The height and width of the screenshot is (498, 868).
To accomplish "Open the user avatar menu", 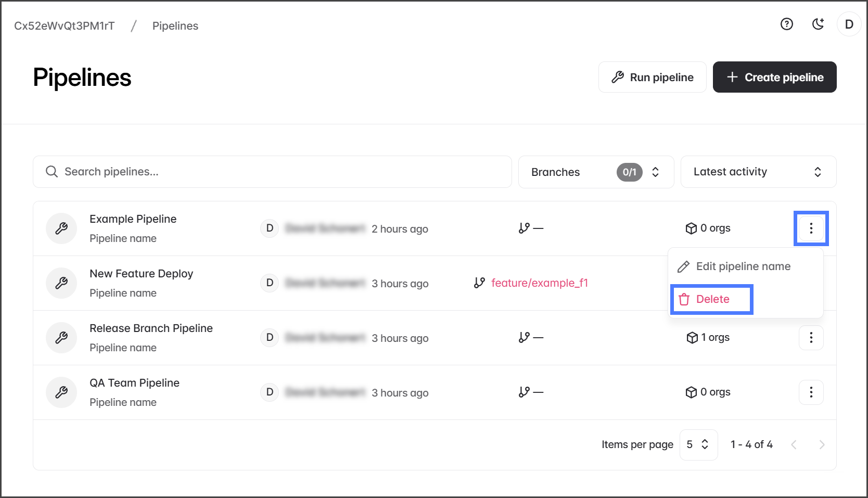I will click(x=849, y=24).
